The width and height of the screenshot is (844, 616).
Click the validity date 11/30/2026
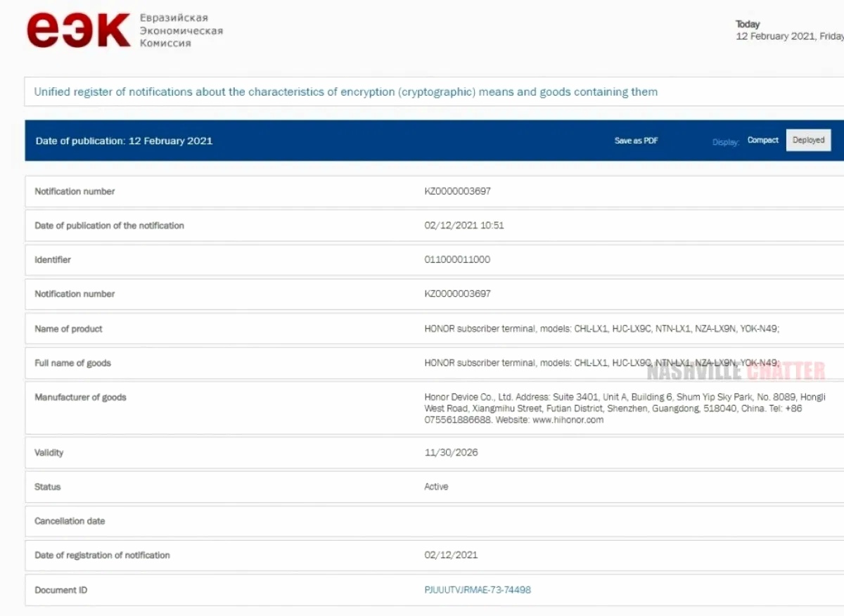pyautogui.click(x=451, y=453)
